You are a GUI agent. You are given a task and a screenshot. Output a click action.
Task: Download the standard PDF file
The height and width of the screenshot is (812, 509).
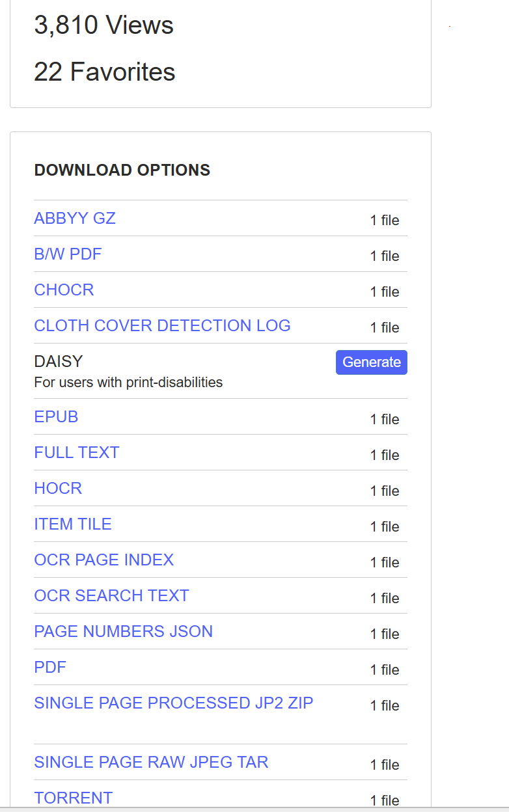[x=50, y=668]
